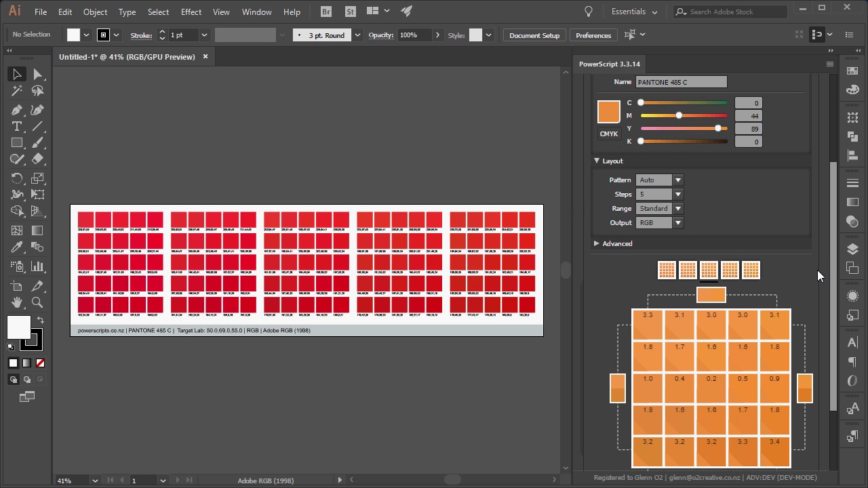Select the Mesh tool

click(17, 230)
